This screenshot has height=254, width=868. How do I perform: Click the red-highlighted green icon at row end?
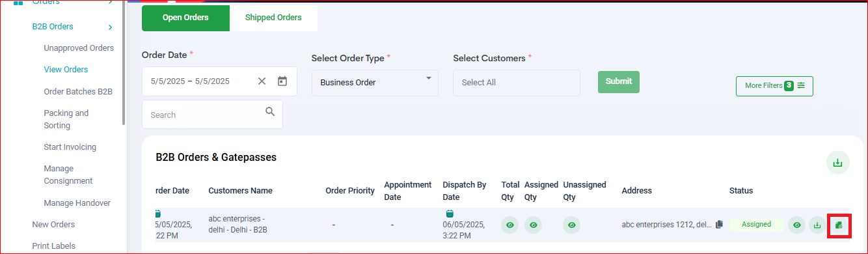[839, 225]
